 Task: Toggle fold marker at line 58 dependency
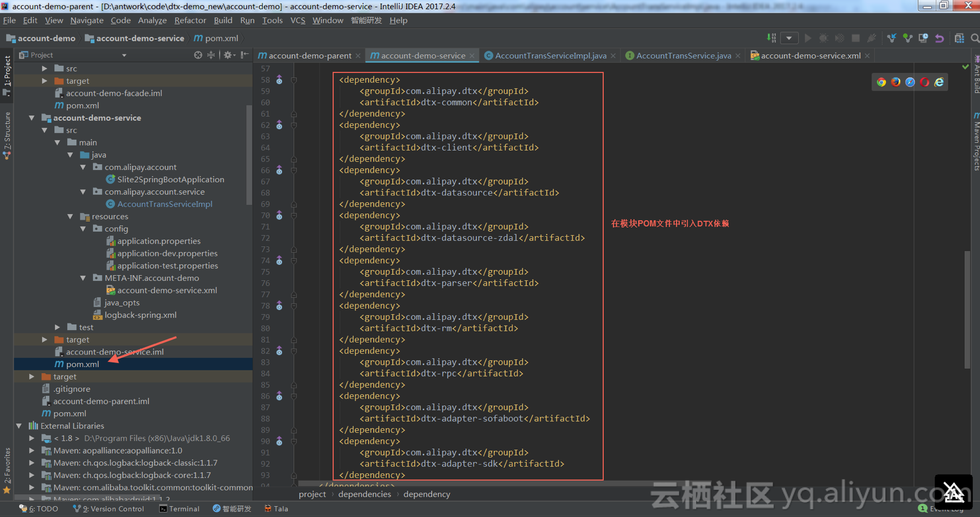click(x=294, y=80)
